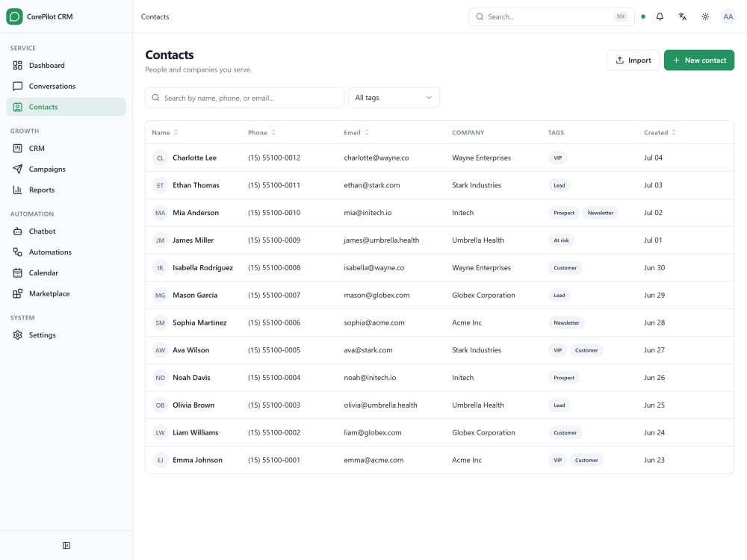This screenshot has width=747, height=560.
Task: Click the MG avatar for Mason Garcia
Action: pos(160,295)
